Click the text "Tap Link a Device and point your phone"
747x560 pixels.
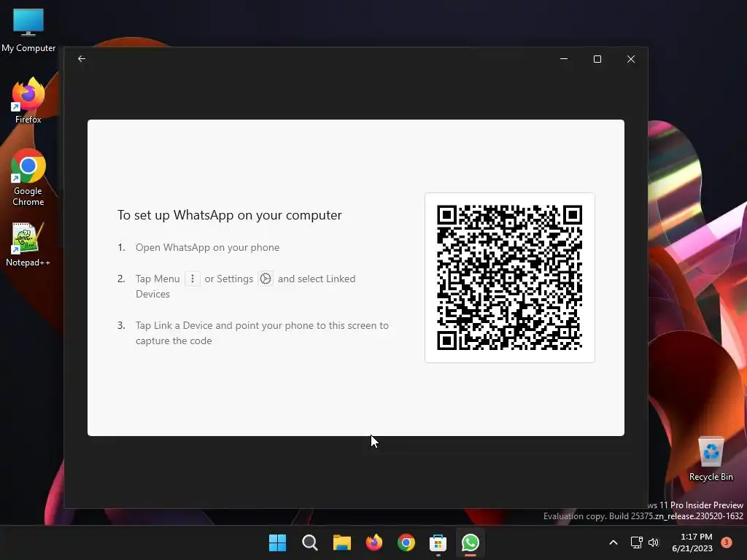tap(225, 325)
